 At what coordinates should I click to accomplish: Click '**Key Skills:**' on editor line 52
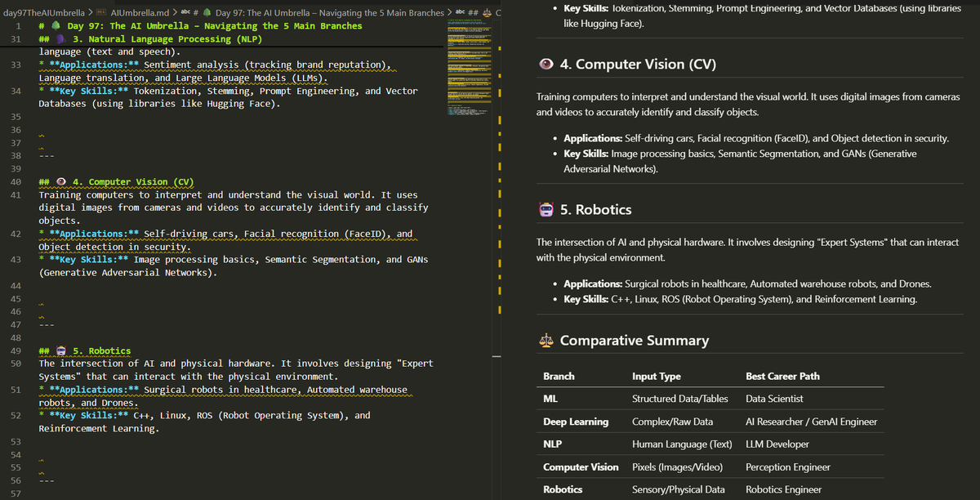pos(91,416)
